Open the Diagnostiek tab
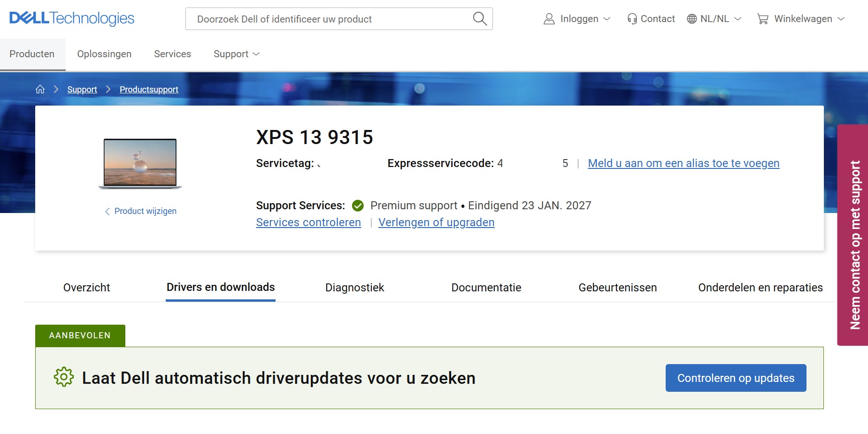The height and width of the screenshot is (434, 868). click(354, 288)
